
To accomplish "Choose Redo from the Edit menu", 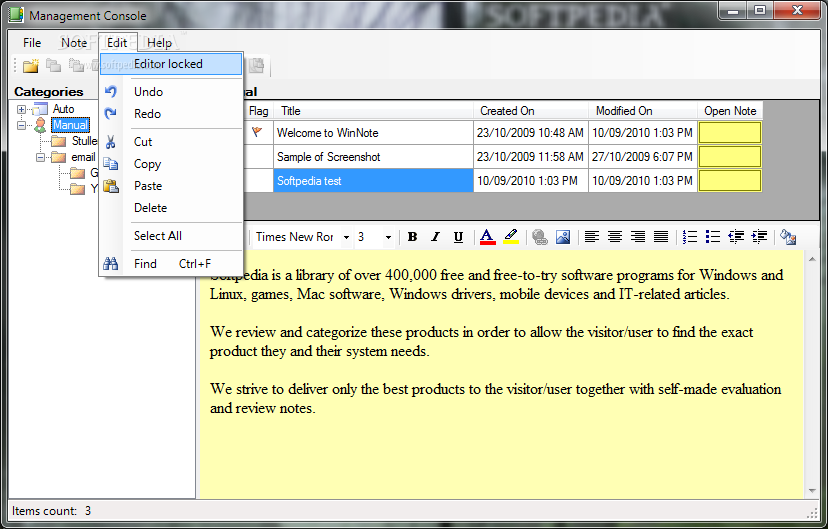I will coord(171,114).
